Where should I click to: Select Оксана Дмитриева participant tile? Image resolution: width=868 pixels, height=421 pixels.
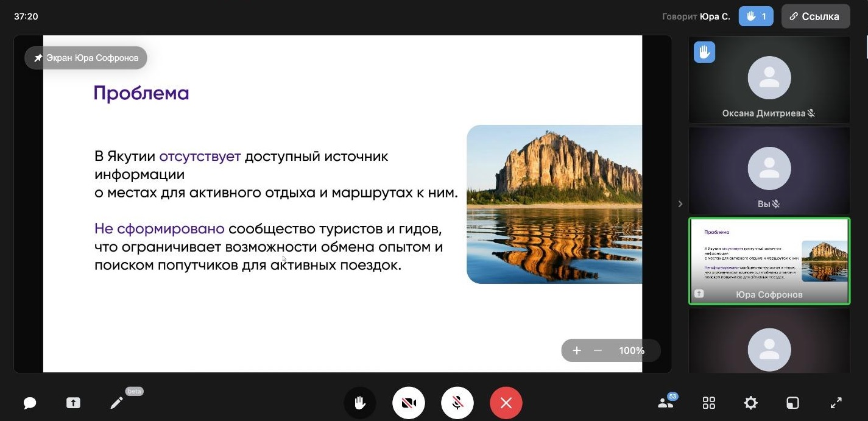[769, 80]
